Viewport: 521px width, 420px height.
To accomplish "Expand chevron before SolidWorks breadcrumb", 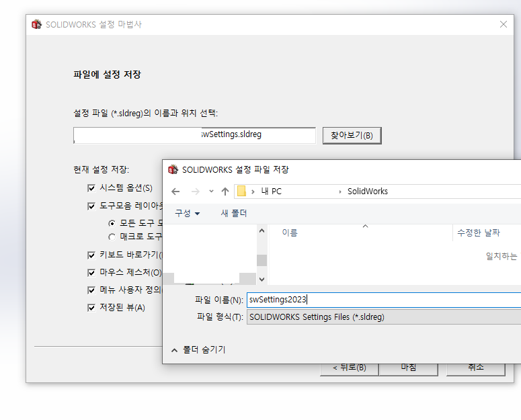I will pos(340,192).
